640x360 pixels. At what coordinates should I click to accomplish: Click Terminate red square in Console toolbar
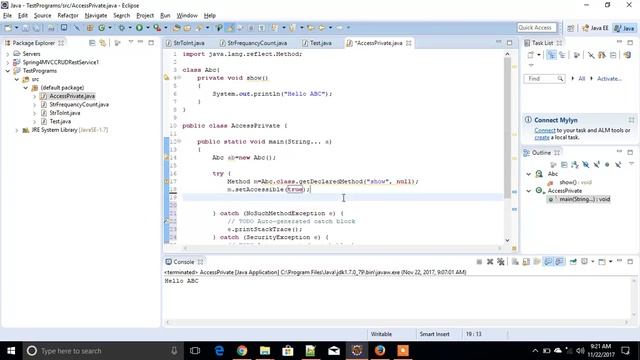(479, 262)
